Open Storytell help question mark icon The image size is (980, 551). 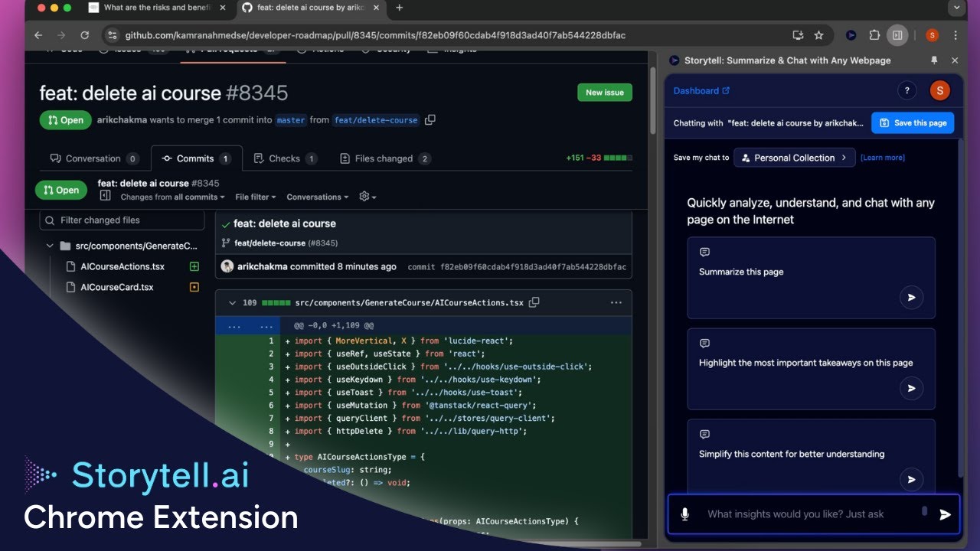click(x=906, y=90)
